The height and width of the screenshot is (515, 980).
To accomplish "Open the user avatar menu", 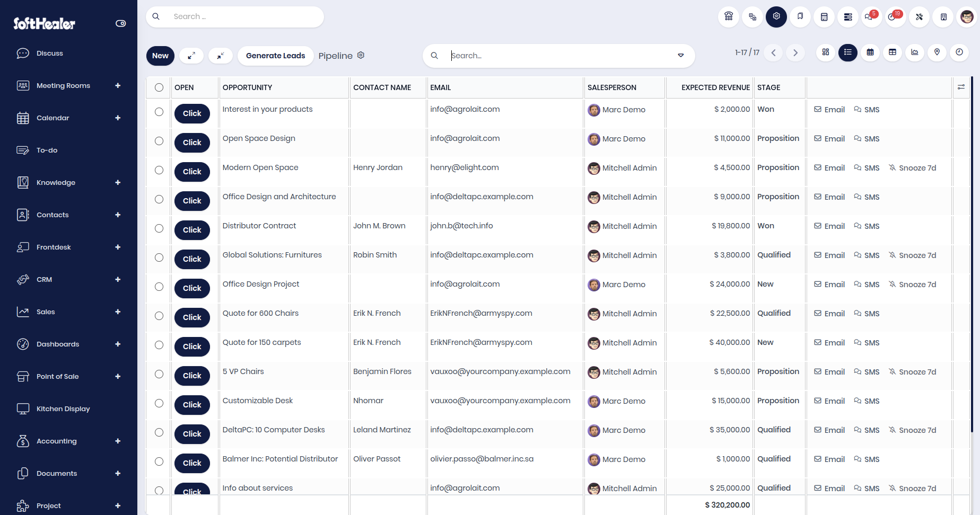I will click(x=967, y=16).
